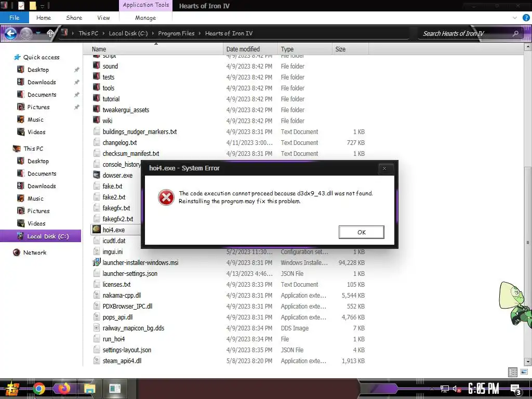Image resolution: width=532 pixels, height=399 pixels.
Task: Click the Videos folder icon under This PC
Action: coord(21,223)
